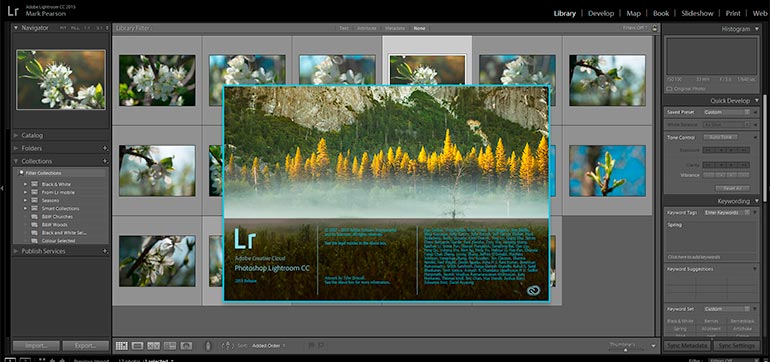Expand the Seasons collection set

(25, 200)
